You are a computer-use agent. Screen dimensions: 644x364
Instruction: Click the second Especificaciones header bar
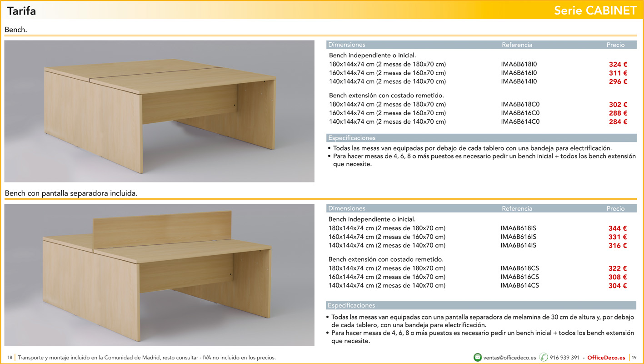point(481,305)
